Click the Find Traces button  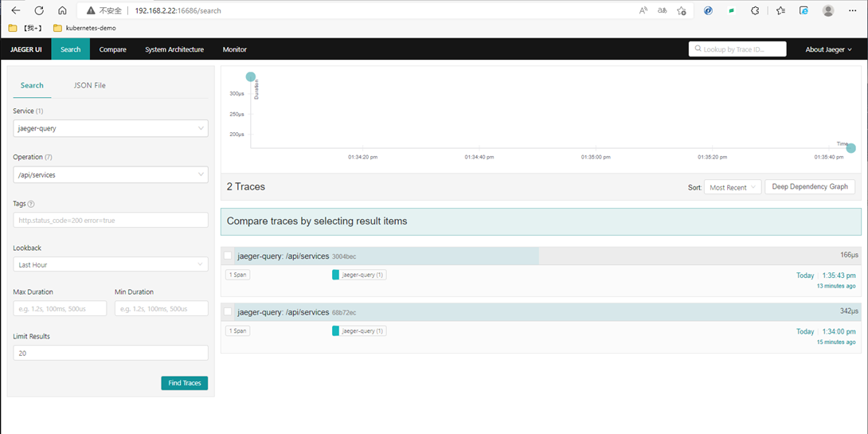(184, 383)
